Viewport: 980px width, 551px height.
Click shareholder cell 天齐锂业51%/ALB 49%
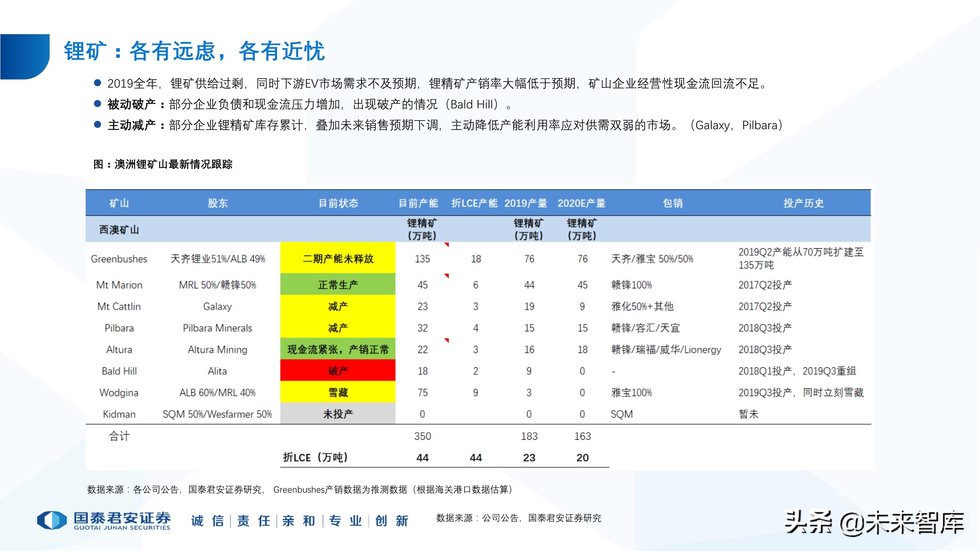pyautogui.click(x=218, y=259)
